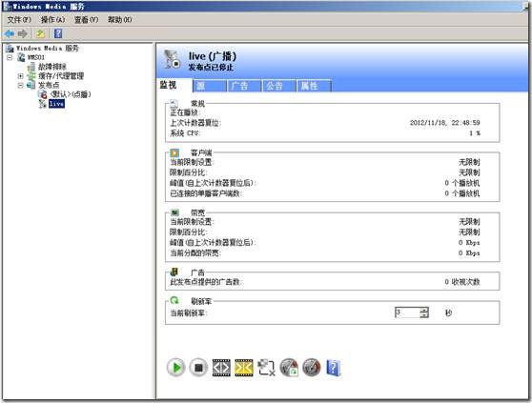Click the 当前分配的带宽 label
The height and width of the screenshot is (403, 532).
195,252
